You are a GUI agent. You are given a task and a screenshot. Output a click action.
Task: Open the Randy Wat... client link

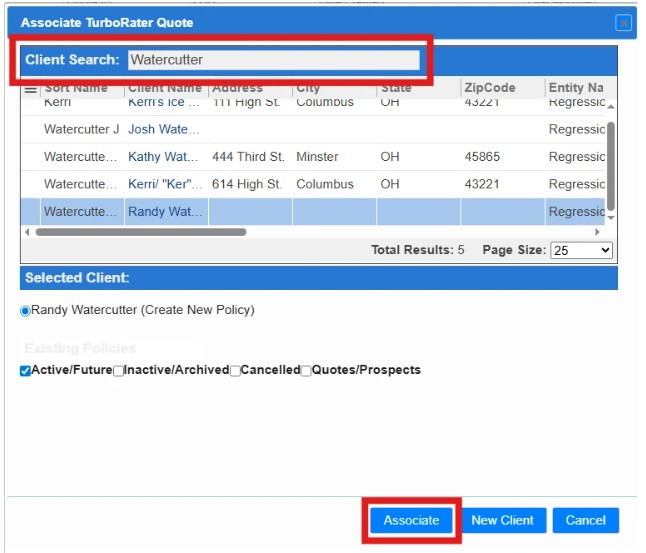coord(165,211)
